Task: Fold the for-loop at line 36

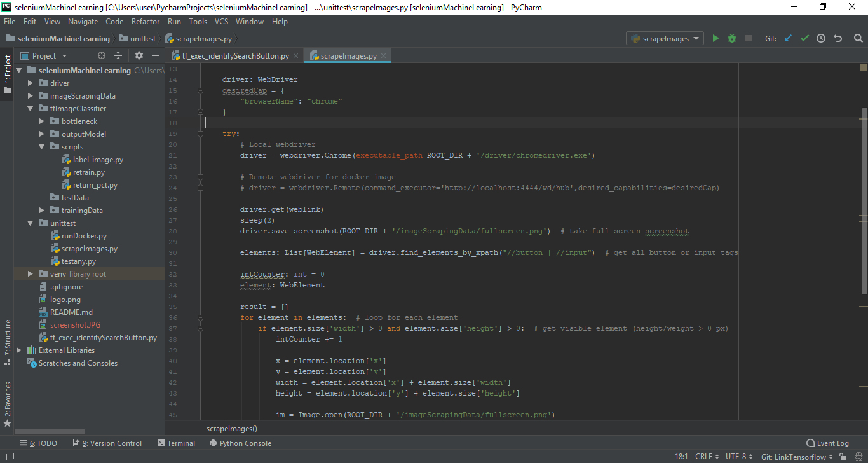Action: coord(200,317)
